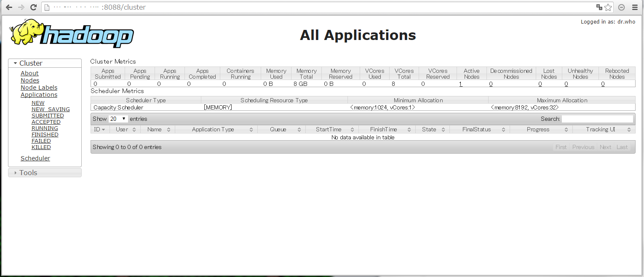Click the Cluster Metrics heading

click(113, 61)
